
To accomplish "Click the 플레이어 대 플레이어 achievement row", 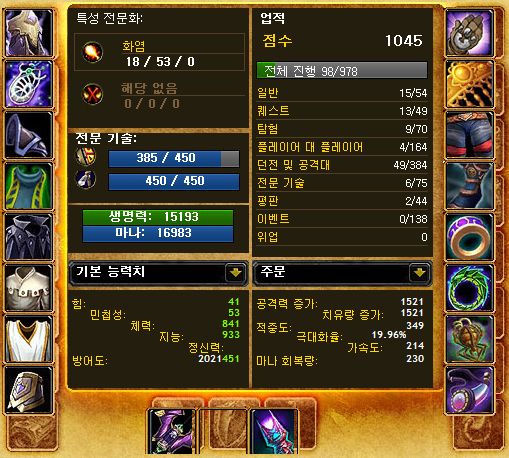I will tap(342, 147).
